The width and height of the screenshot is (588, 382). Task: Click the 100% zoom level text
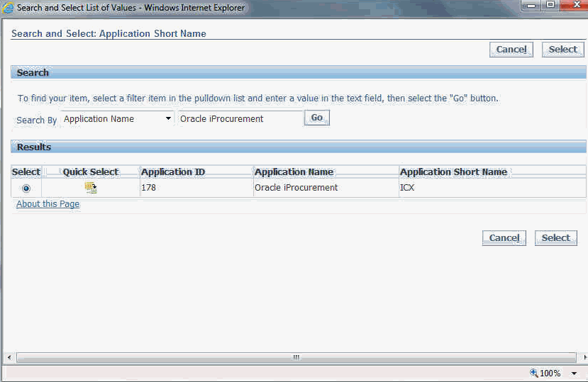pos(550,373)
